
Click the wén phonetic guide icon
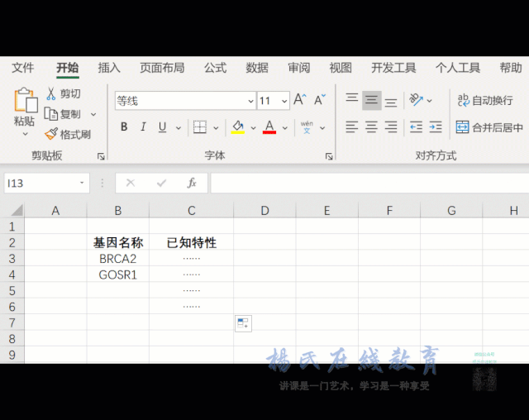307,127
